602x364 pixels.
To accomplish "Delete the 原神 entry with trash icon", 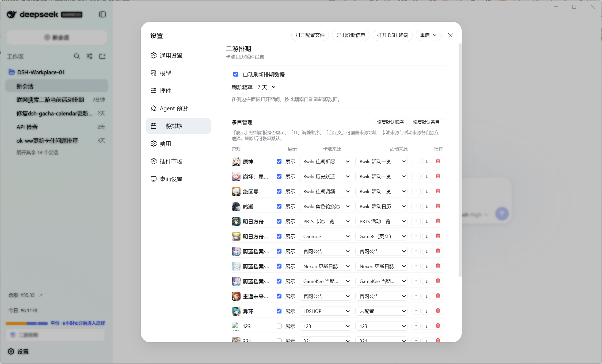I will (438, 161).
